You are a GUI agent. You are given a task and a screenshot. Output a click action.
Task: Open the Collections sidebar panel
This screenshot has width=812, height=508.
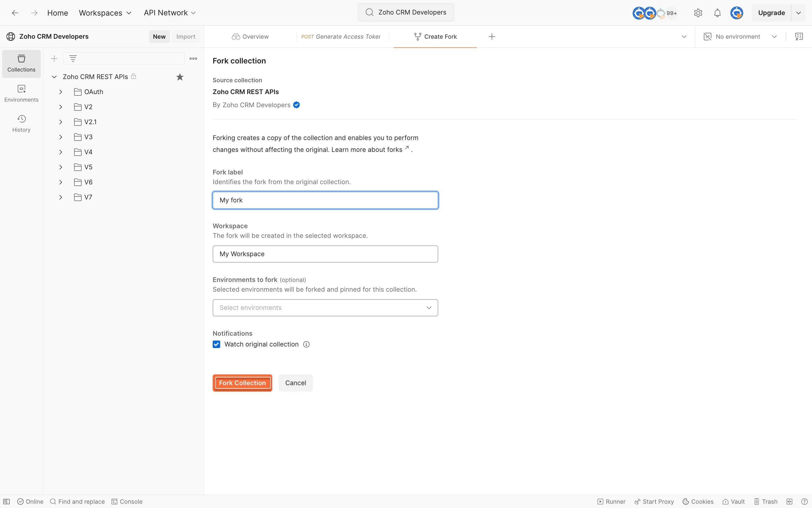21,63
